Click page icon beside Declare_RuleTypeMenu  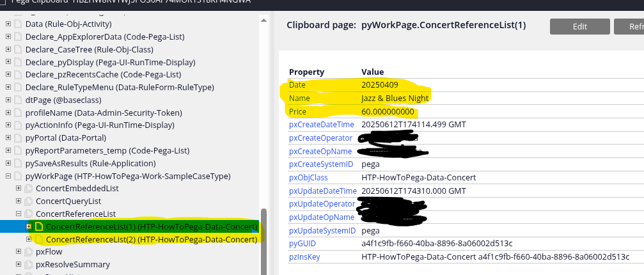click(x=18, y=88)
